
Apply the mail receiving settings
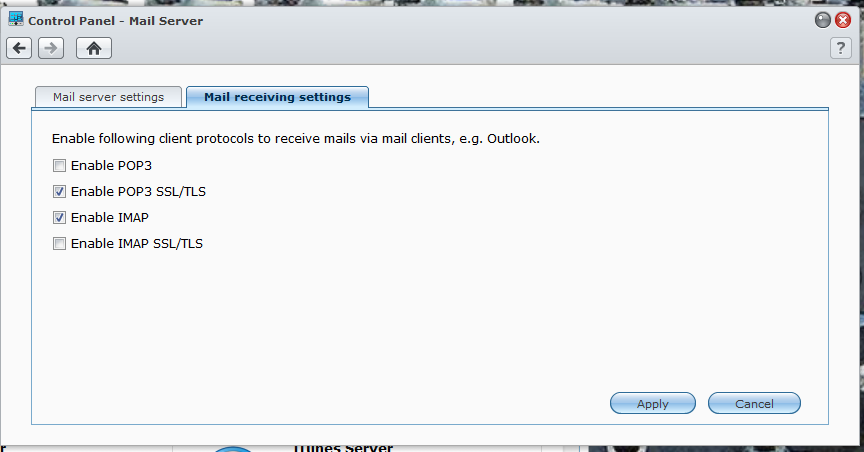652,403
